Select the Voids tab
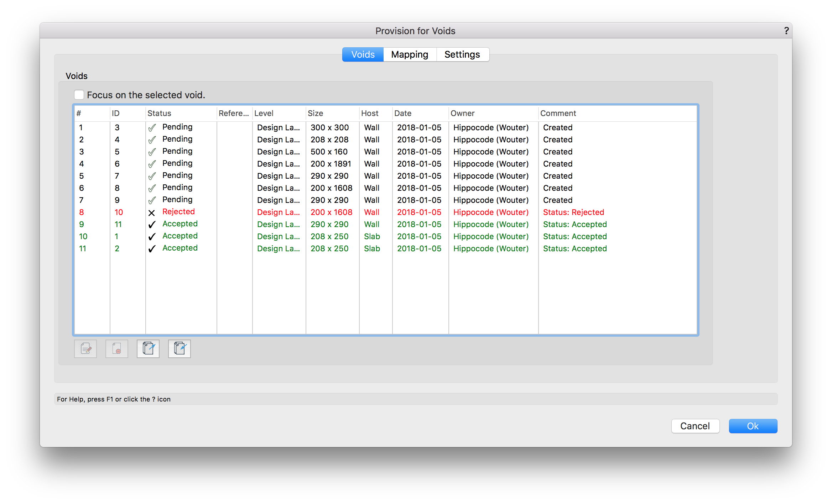The height and width of the screenshot is (504, 832). [x=363, y=54]
